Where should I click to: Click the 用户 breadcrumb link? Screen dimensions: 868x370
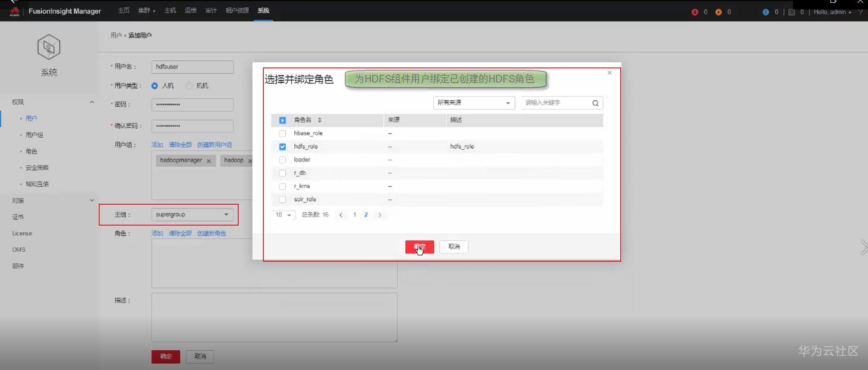coord(116,36)
